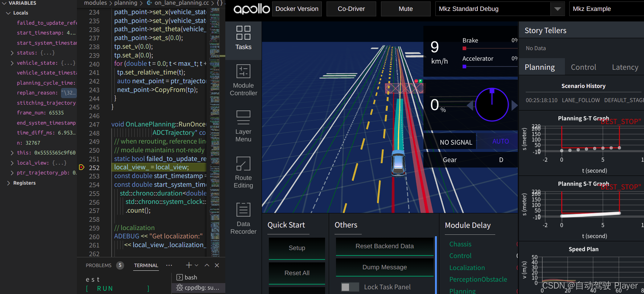Click the Apollo logo
644x294 pixels.
click(251, 9)
